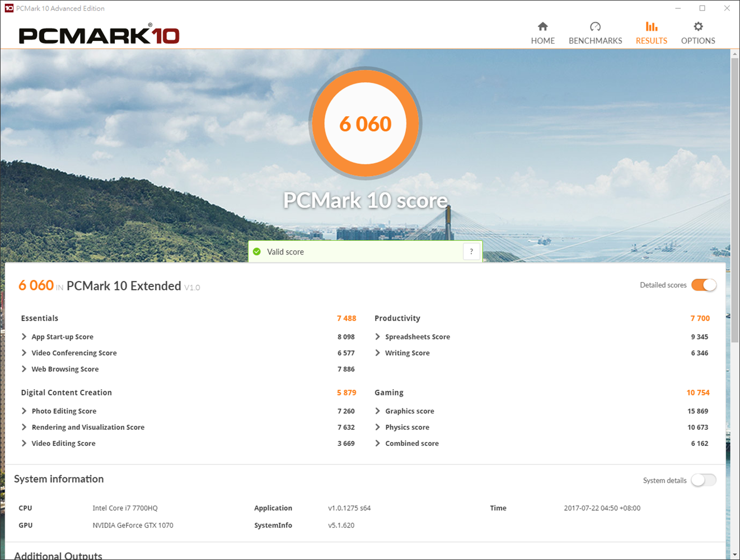The height and width of the screenshot is (560, 740).
Task: Enable the System details toggle
Action: (703, 480)
